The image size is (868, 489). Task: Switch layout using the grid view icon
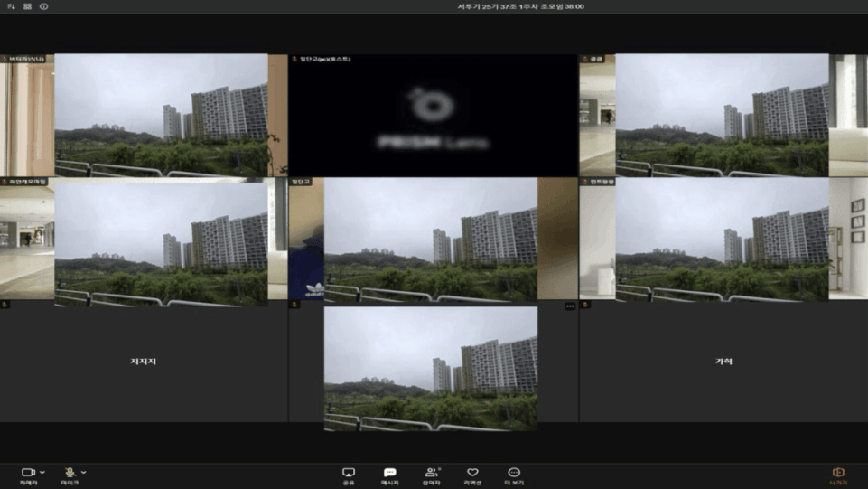click(x=27, y=6)
